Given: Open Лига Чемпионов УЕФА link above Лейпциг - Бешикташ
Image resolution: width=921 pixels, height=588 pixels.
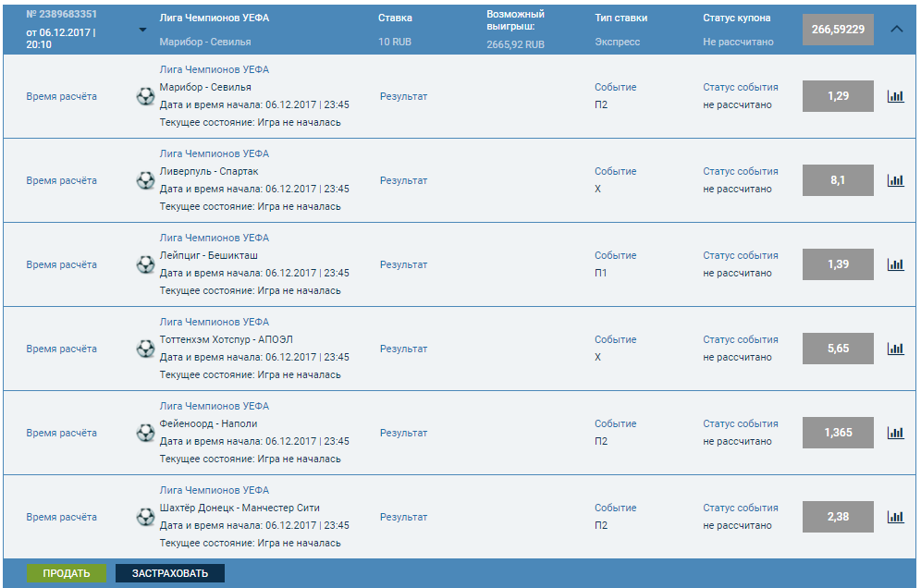Looking at the screenshot, I should point(215,238).
